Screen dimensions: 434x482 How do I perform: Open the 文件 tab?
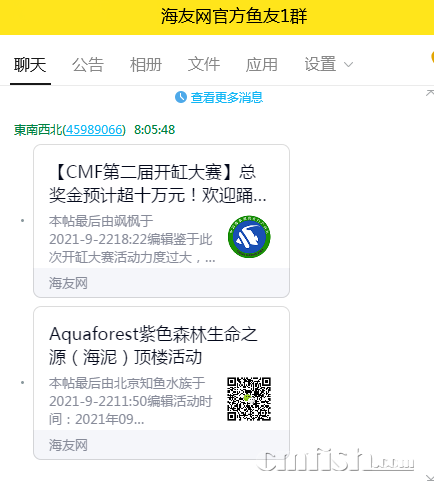coord(204,65)
